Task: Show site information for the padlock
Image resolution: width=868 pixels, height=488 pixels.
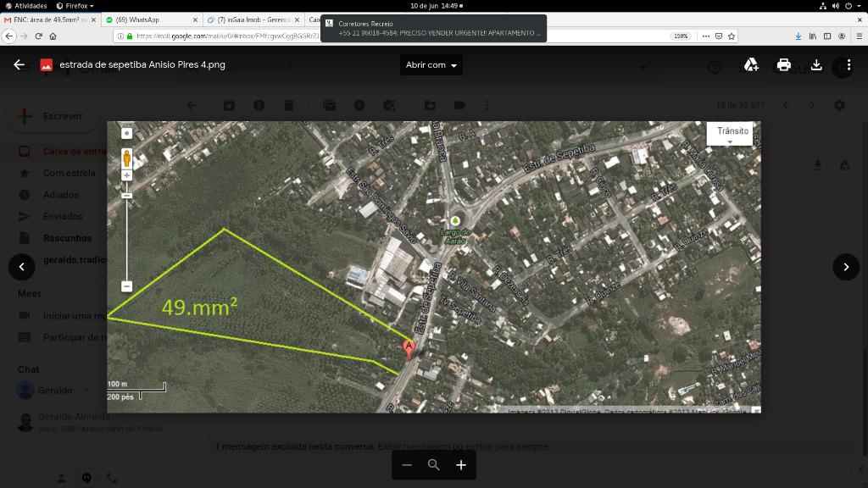Action: pyautogui.click(x=130, y=36)
